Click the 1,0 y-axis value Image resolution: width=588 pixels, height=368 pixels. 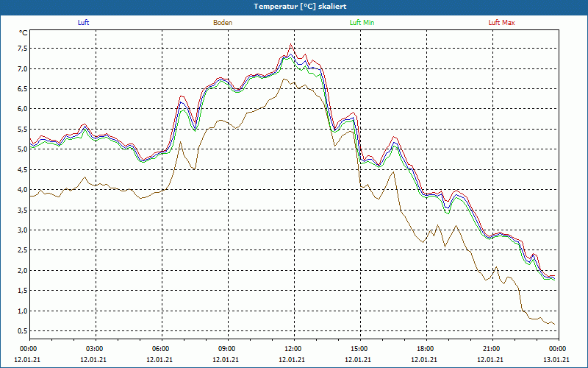[x=23, y=311]
